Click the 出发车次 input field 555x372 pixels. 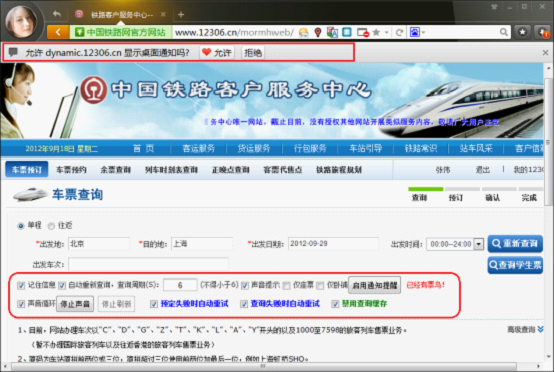pyautogui.click(x=148, y=264)
